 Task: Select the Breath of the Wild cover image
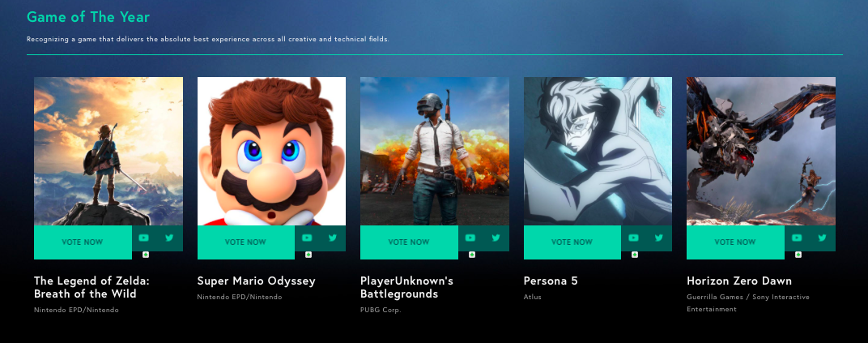point(108,152)
